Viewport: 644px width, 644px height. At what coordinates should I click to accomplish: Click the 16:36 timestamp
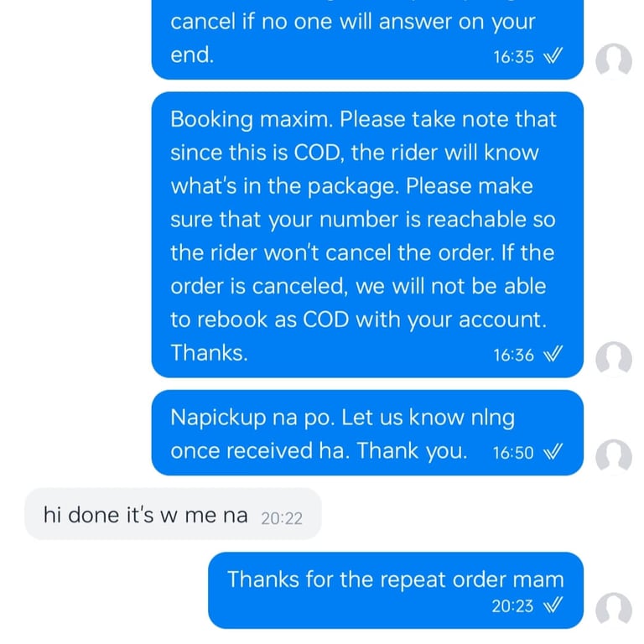[514, 355]
